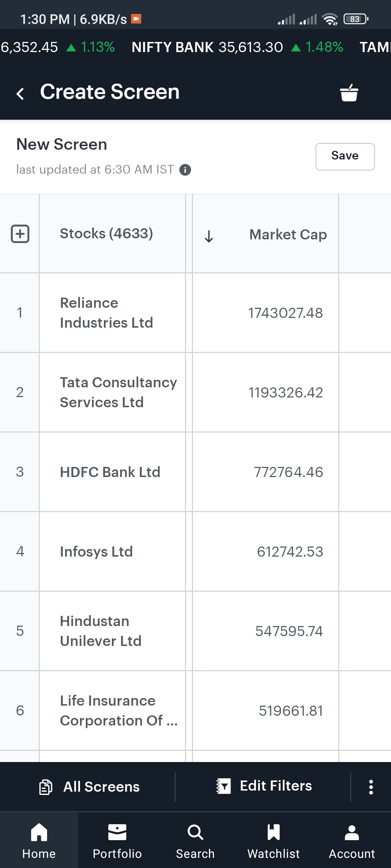
Task: Tap the NIFTY BANK ticker
Action: tap(237, 47)
